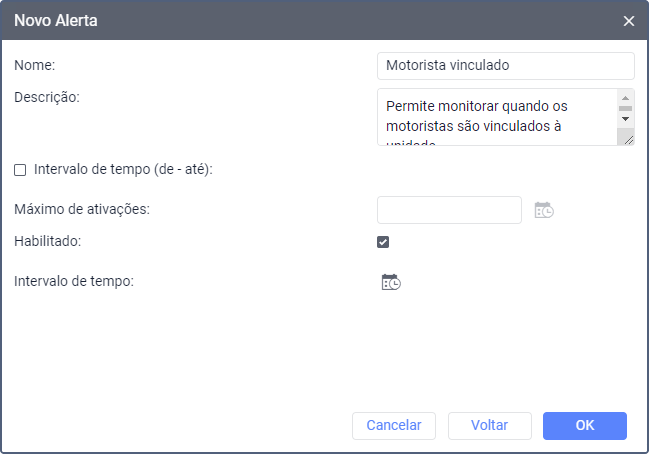
Task: Select the Máximo de ativações input box
Action: (x=449, y=210)
